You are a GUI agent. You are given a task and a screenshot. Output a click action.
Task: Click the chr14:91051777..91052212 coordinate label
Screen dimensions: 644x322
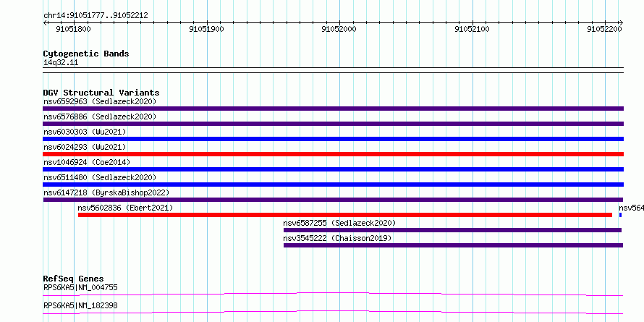(96, 16)
